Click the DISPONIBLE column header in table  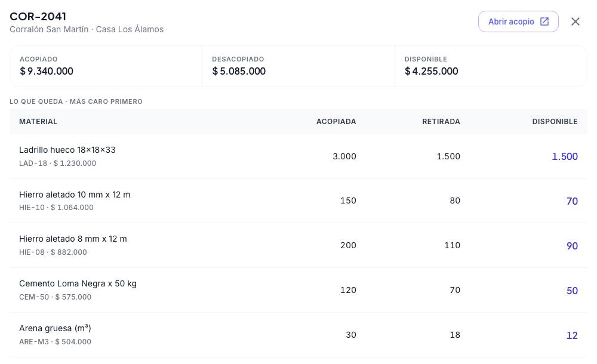pos(555,122)
